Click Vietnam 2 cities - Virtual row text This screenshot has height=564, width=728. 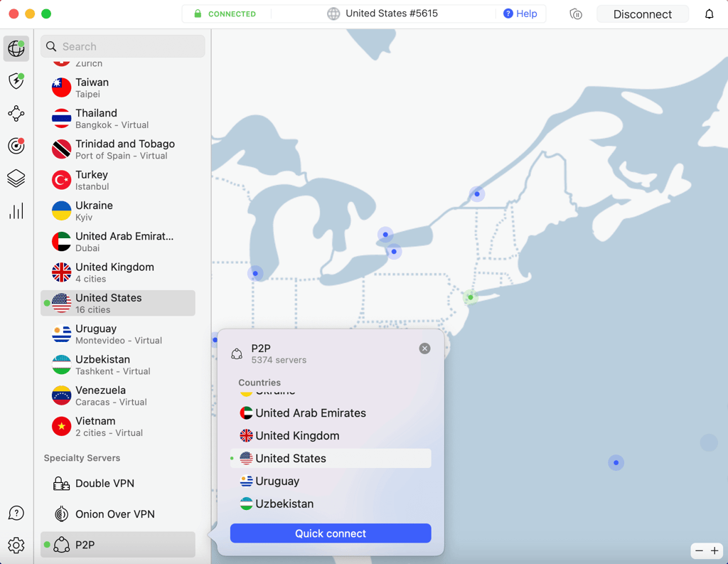click(x=109, y=427)
